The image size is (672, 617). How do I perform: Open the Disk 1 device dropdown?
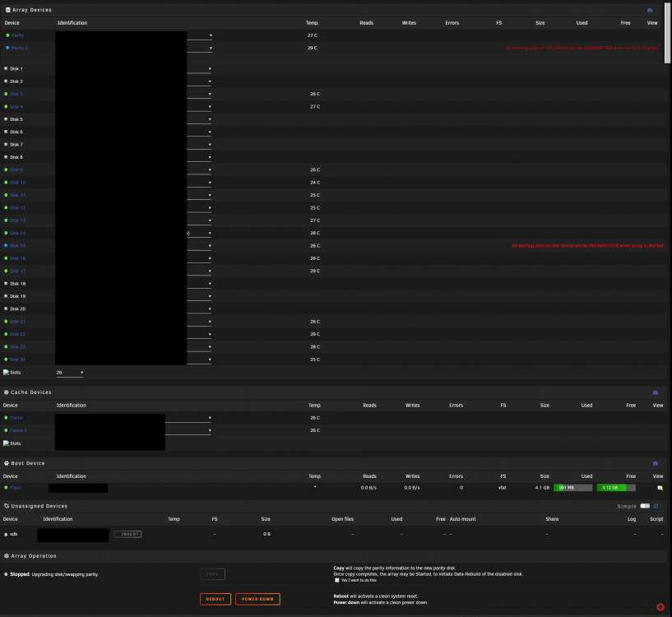199,68
